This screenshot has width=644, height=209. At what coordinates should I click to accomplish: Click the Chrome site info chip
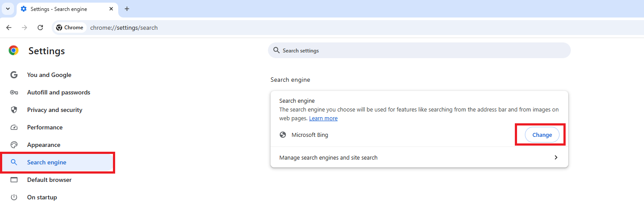tap(70, 28)
